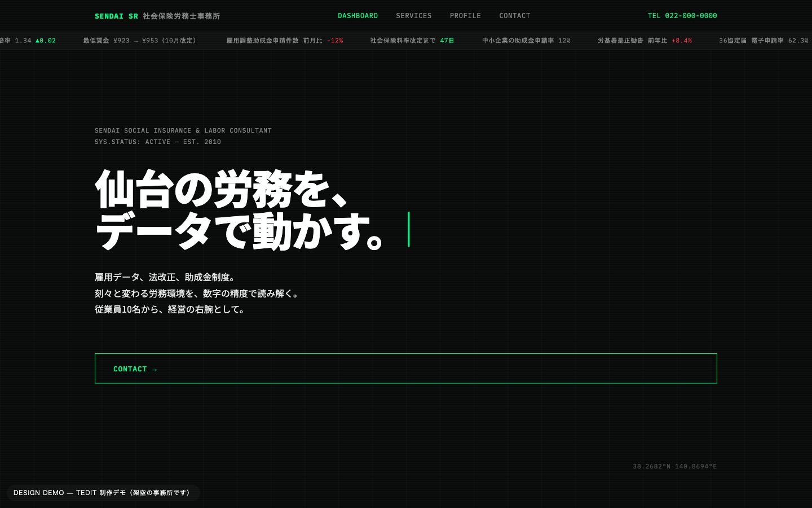The image size is (812, 508).
Task: Click the 中小企業の助成金申請率 12% ticker entry
Action: pyautogui.click(x=526, y=41)
